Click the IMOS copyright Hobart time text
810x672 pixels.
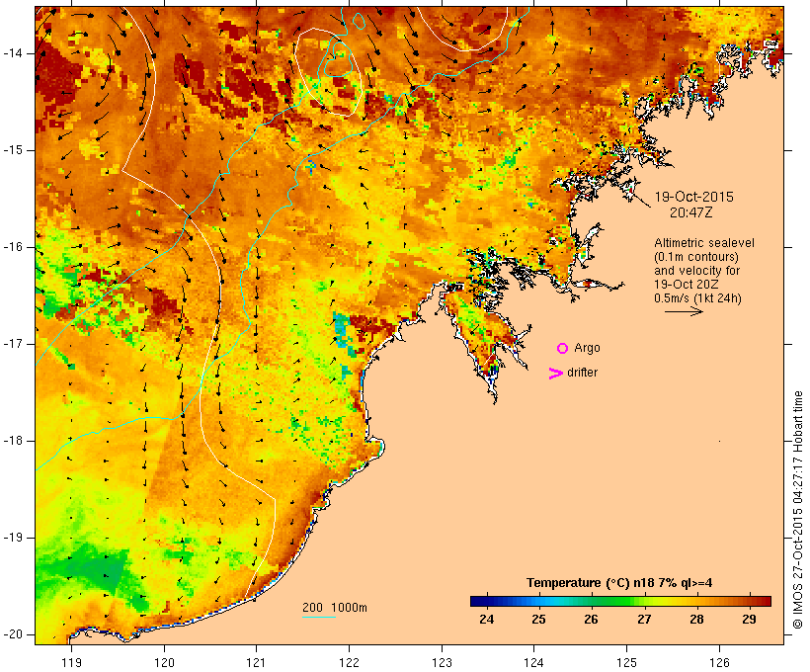(797, 510)
